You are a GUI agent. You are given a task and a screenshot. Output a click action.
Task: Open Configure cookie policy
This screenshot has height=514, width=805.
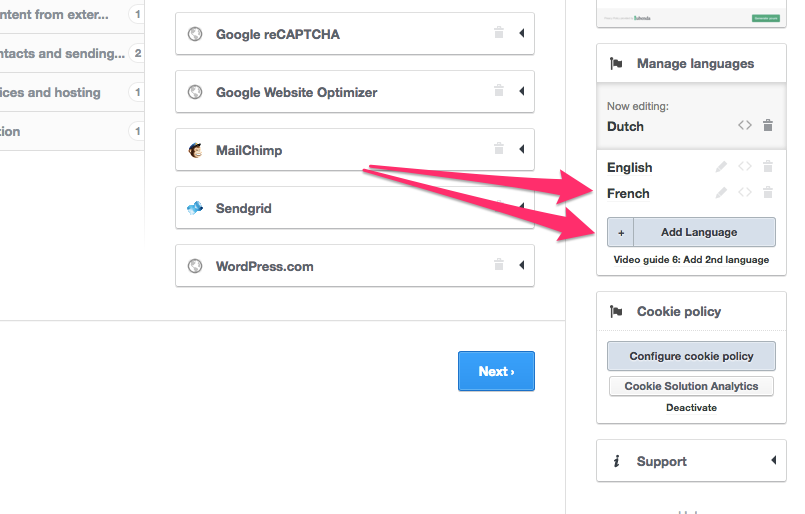click(x=691, y=356)
